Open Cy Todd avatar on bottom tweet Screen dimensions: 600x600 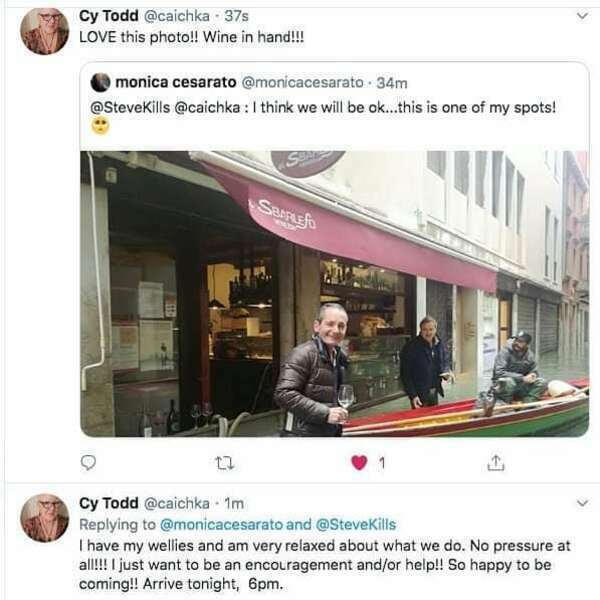click(44, 518)
